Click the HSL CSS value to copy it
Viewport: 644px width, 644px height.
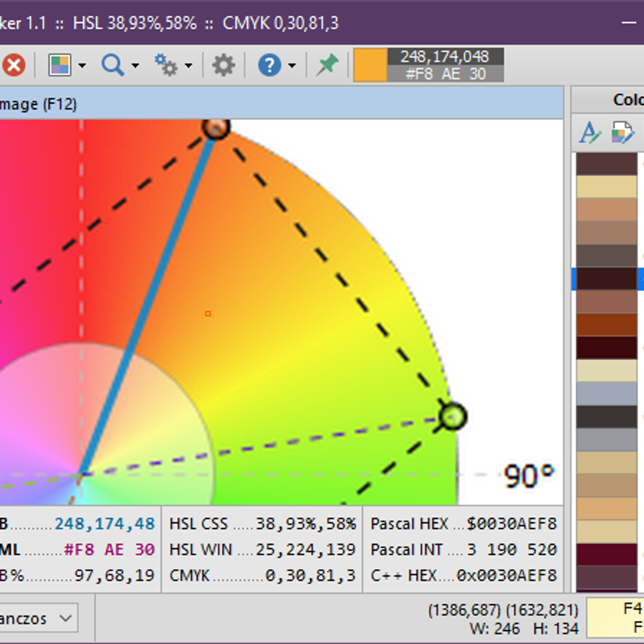(306, 523)
